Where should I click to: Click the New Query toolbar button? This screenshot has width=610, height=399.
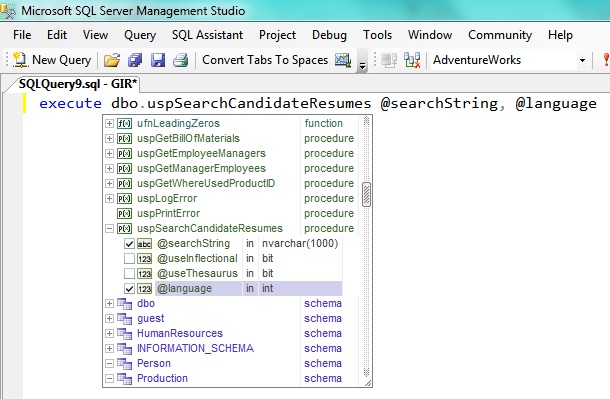(x=52, y=60)
